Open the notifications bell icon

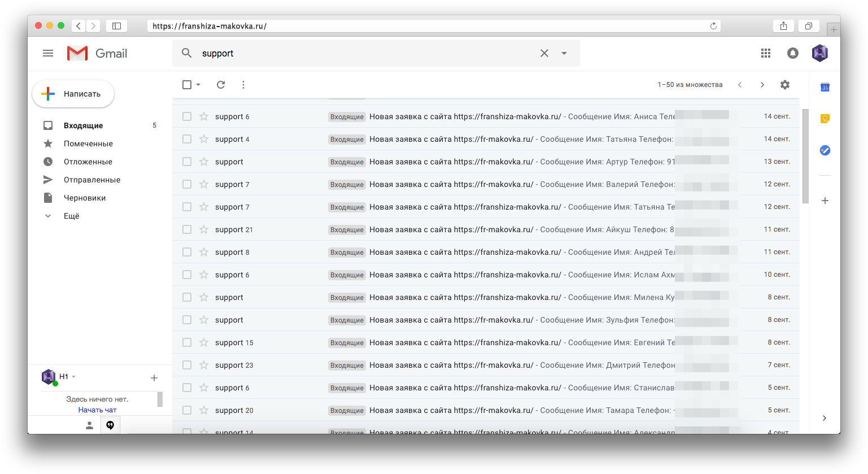(793, 53)
